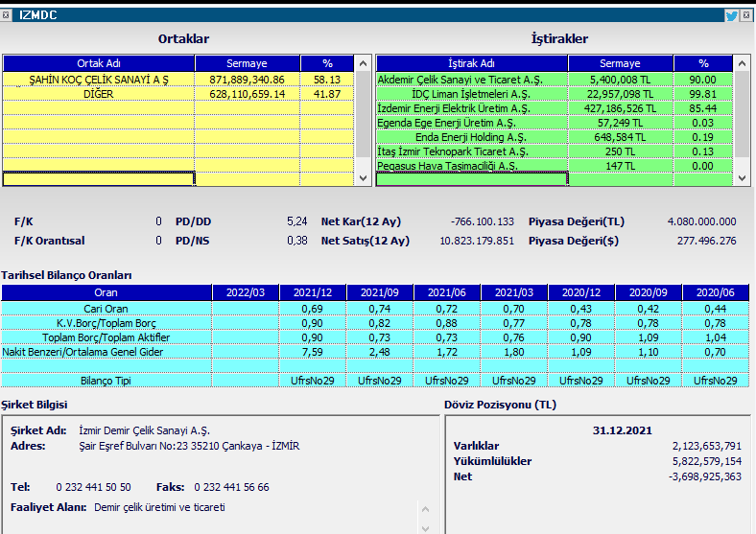Click the Sermaye header in İştirakler table
Viewport: 756px width, 534px height.
pyautogui.click(x=620, y=63)
